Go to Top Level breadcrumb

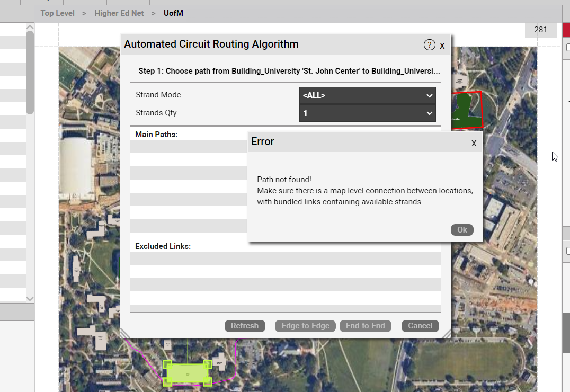point(58,13)
